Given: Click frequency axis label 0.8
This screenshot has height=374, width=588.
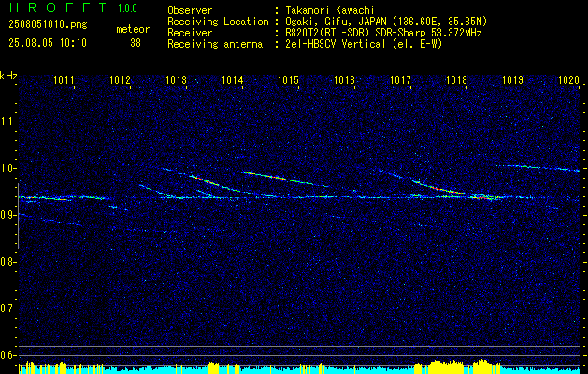Looking at the screenshot, I should pos(7,262).
